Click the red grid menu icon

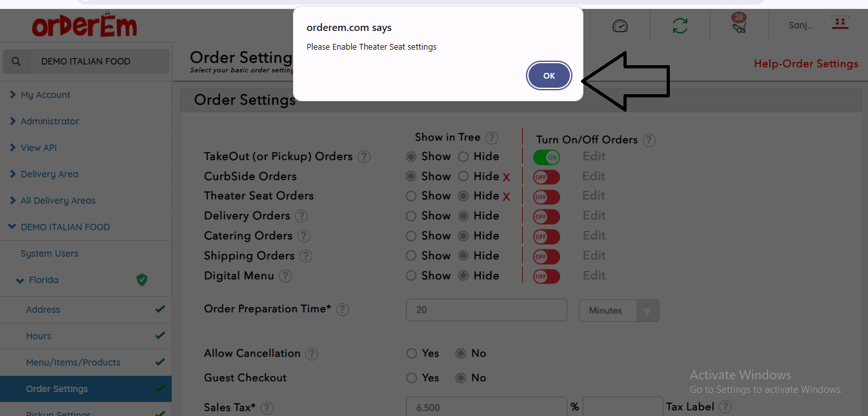coord(840,24)
